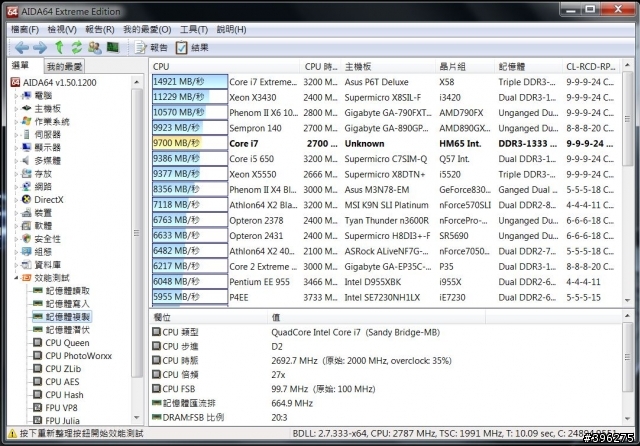The height and width of the screenshot is (446, 640).
Task: Select the highlighted 9700 MB/秒 Core i7 row
Action: point(386,144)
